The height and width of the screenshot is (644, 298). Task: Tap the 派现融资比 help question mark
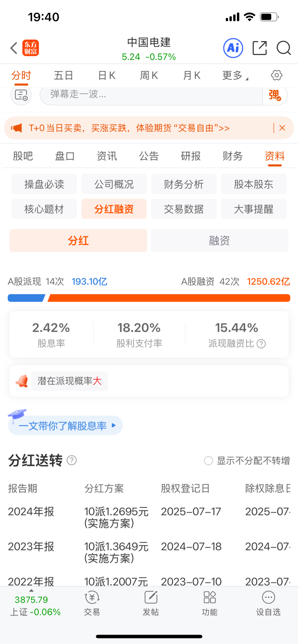262,344
